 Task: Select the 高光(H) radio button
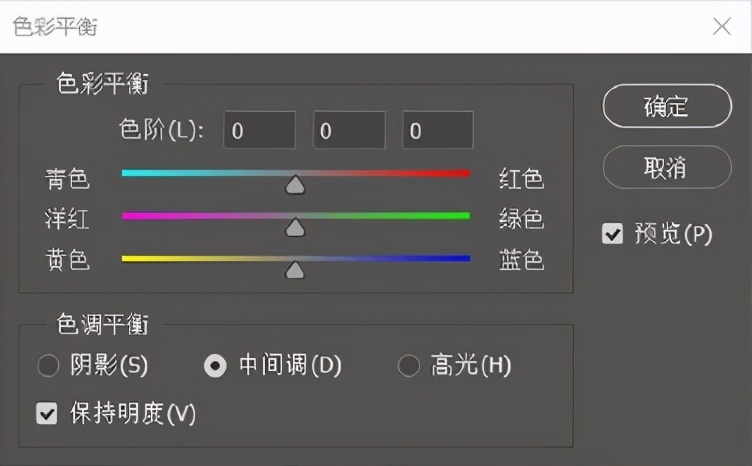pyautogui.click(x=409, y=366)
